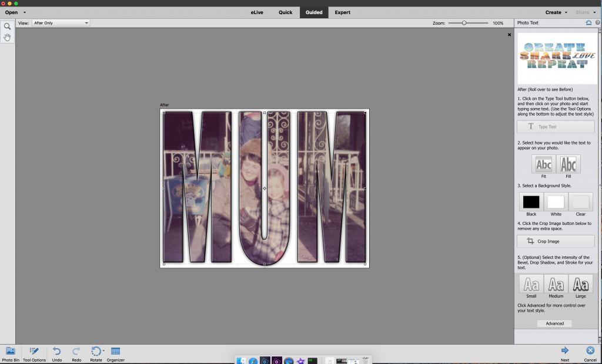Click the Zoom slider handle
This screenshot has height=364, width=602.
click(x=464, y=23)
